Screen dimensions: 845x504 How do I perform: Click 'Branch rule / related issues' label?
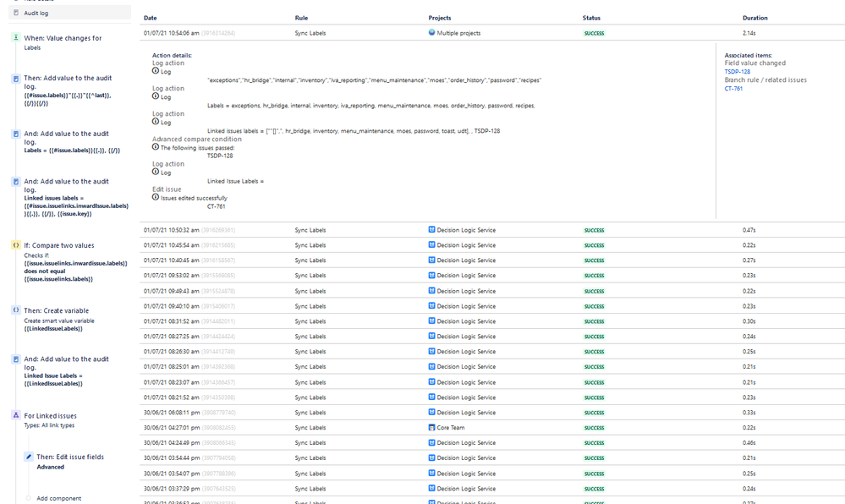pos(765,80)
